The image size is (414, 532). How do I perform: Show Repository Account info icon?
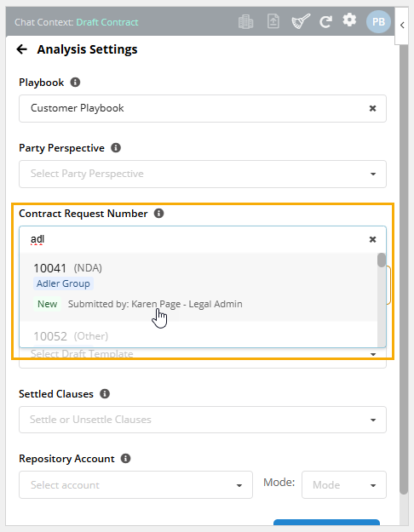coord(126,459)
